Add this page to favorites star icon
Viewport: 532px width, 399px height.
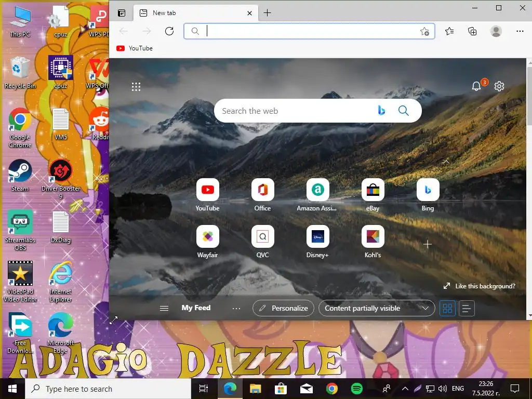point(424,32)
